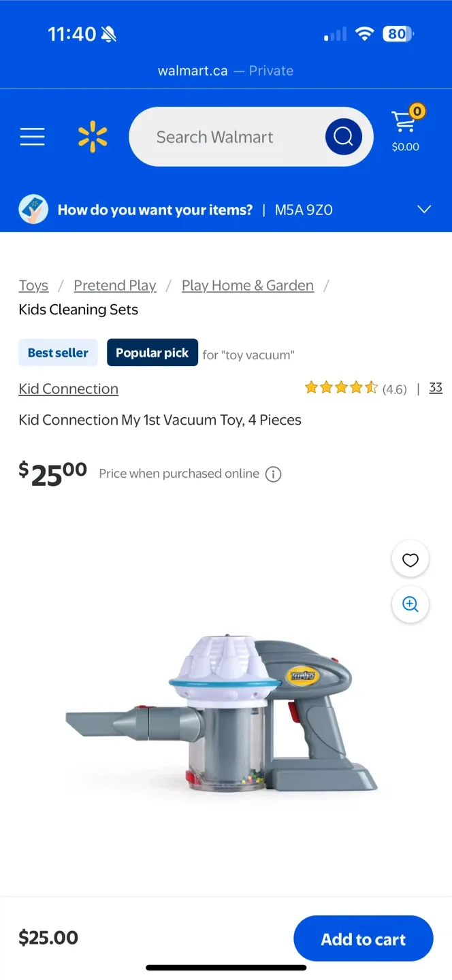Viewport: 452px width, 980px height.
Task: Open the 'How do you want your items?' dropdown
Action: pyautogui.click(x=155, y=210)
